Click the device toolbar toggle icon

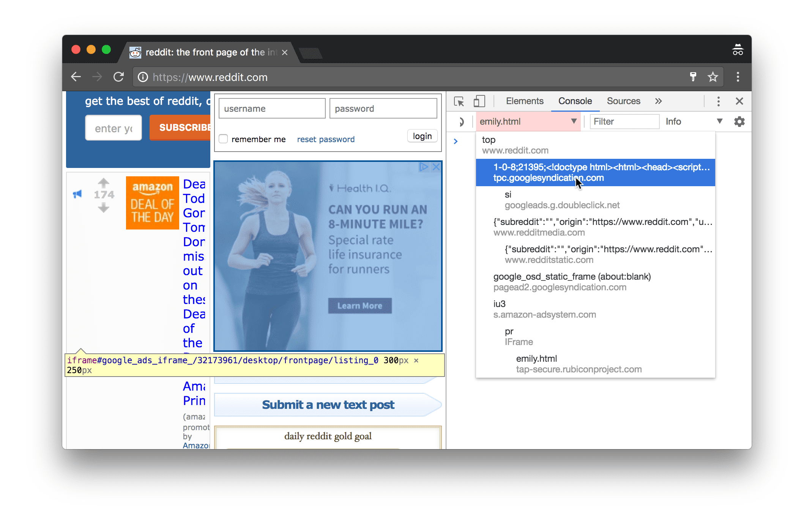click(479, 101)
